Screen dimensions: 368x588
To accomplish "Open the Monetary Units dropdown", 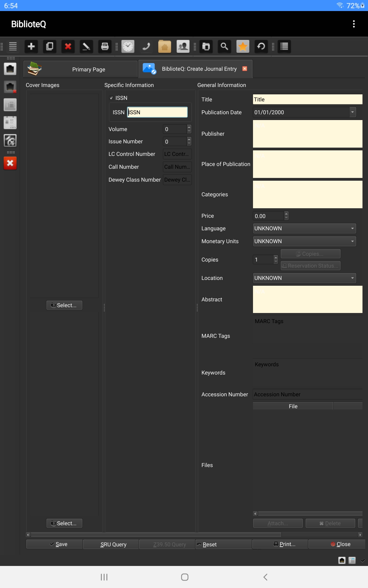I will tap(305, 241).
